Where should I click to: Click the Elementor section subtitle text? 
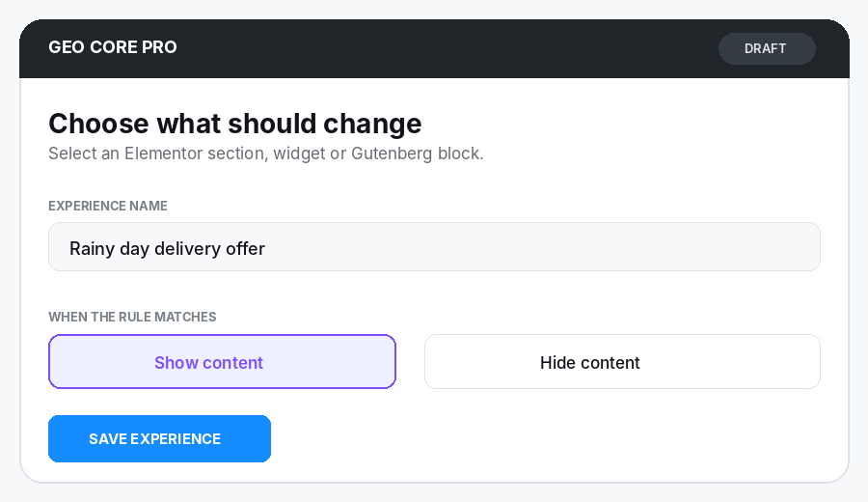(266, 153)
